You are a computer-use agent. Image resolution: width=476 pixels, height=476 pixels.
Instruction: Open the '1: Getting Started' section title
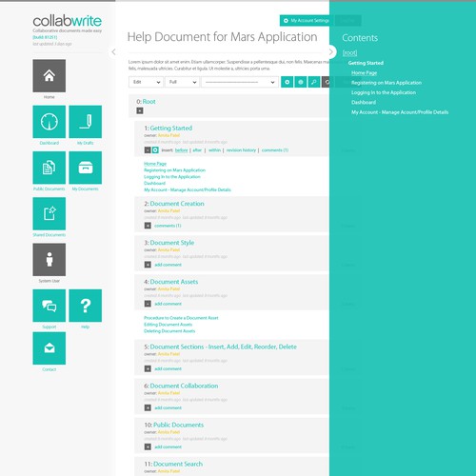point(169,129)
